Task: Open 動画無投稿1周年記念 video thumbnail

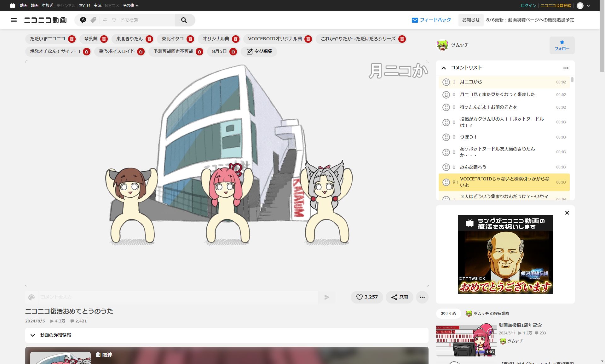Action: (466, 340)
